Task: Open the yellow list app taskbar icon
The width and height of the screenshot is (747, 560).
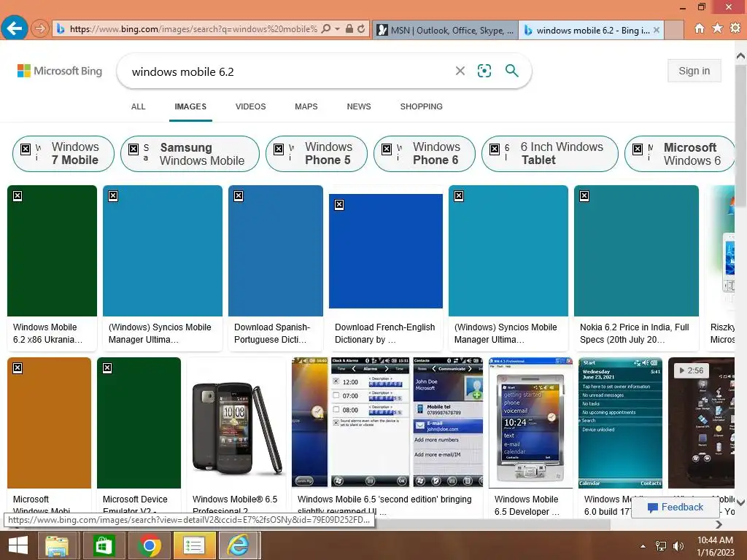Action: pyautogui.click(x=194, y=545)
